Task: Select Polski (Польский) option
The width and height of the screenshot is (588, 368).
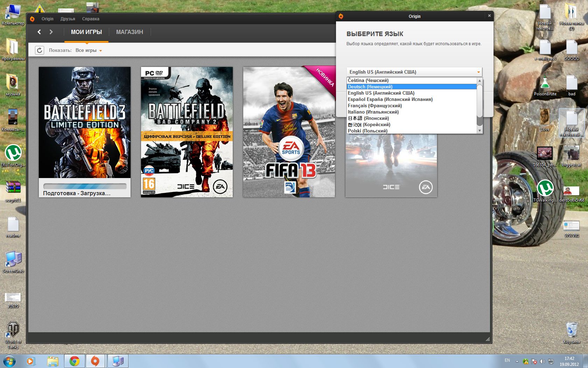Action: 412,131
